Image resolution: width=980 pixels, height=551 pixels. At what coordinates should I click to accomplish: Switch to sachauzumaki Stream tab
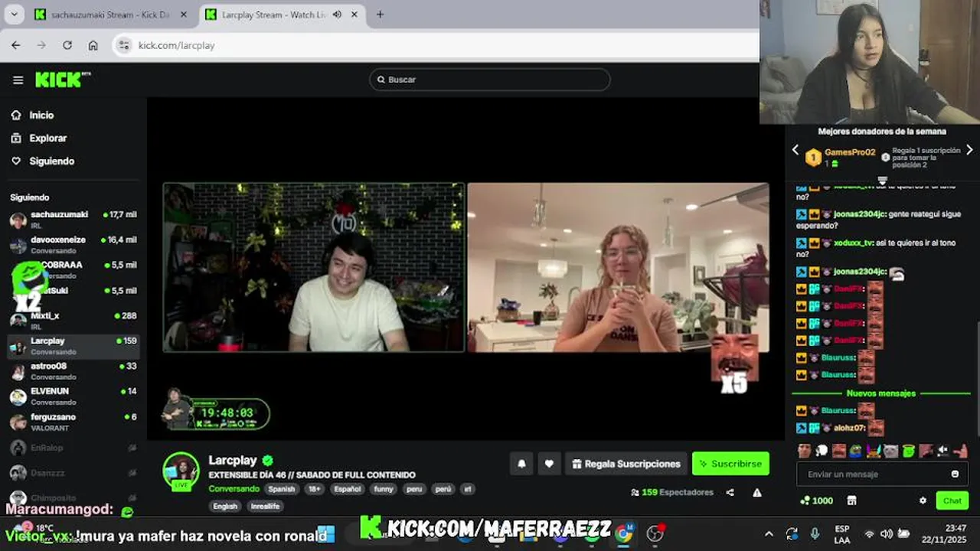coord(111,15)
